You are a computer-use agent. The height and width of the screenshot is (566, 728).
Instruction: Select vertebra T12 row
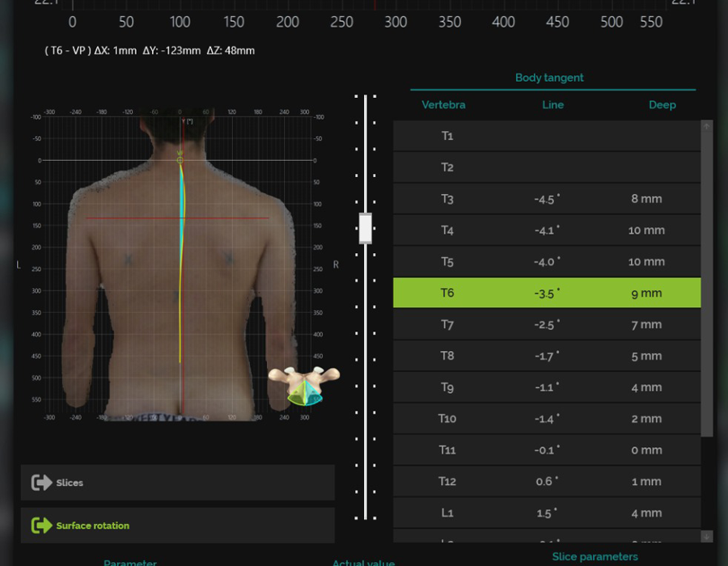coord(546,481)
